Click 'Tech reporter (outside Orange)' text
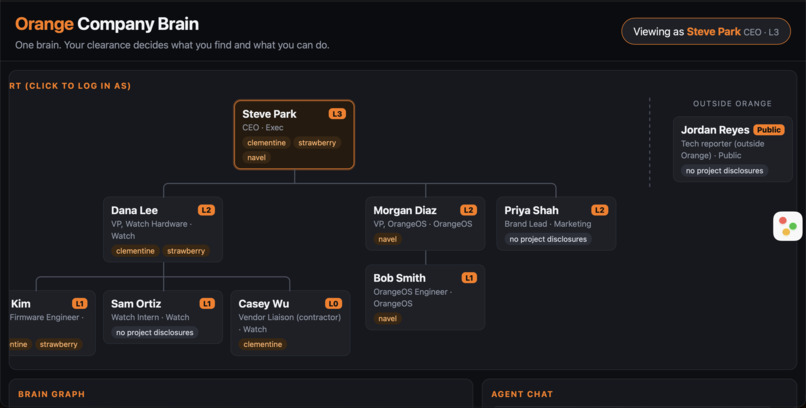 pos(723,150)
